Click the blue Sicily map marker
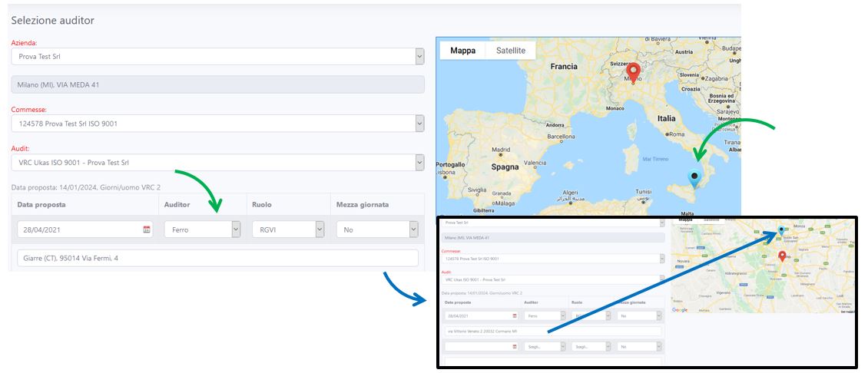This screenshot has width=868, height=373. click(694, 177)
